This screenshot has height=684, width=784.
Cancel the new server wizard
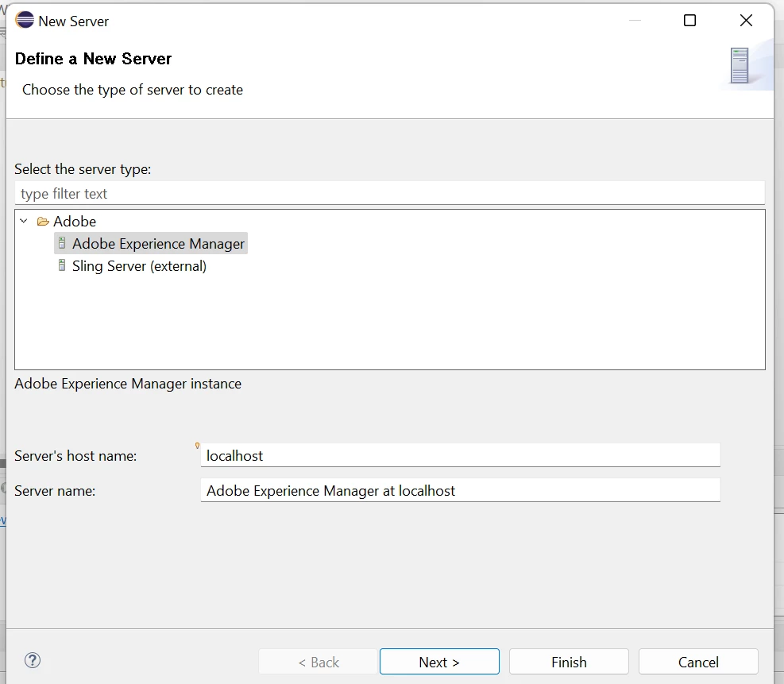tap(698, 662)
